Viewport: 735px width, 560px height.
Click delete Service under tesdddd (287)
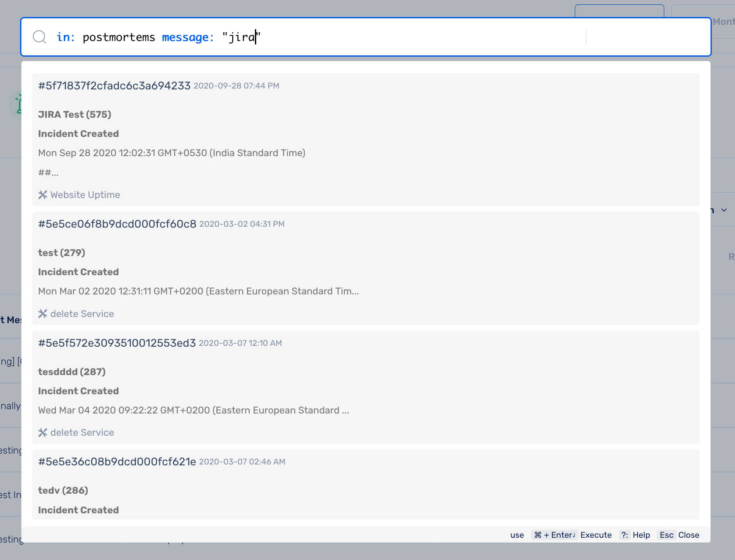pos(82,433)
